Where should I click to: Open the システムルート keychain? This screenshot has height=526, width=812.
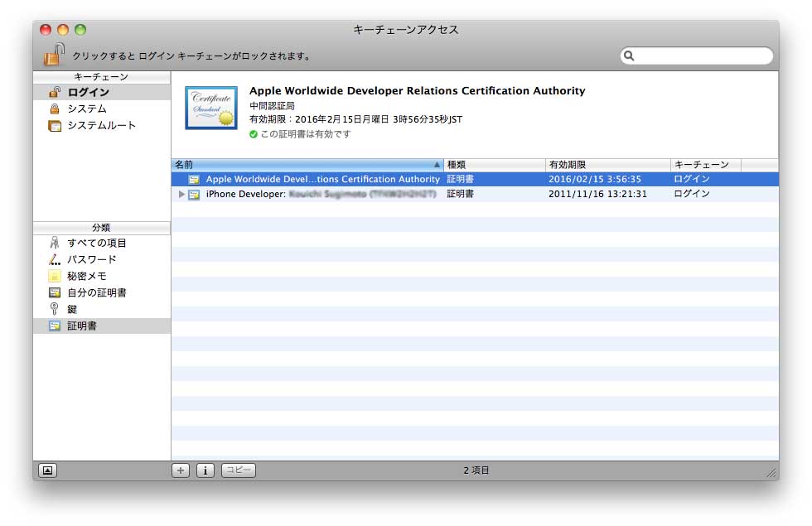101,125
